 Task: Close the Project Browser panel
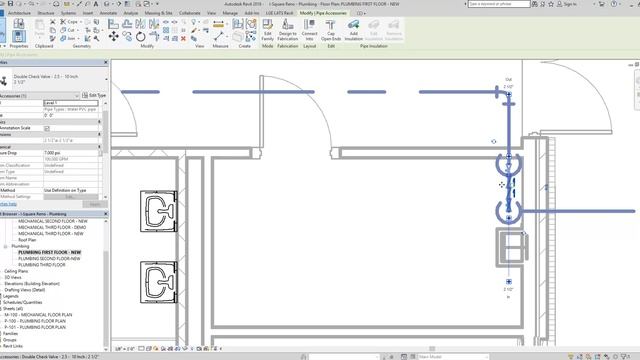106,214
